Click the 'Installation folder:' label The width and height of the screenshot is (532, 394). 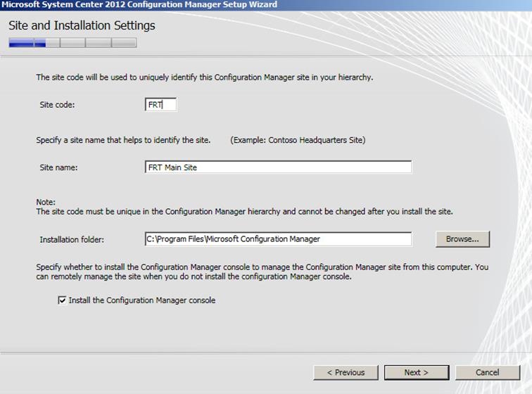[72, 240]
